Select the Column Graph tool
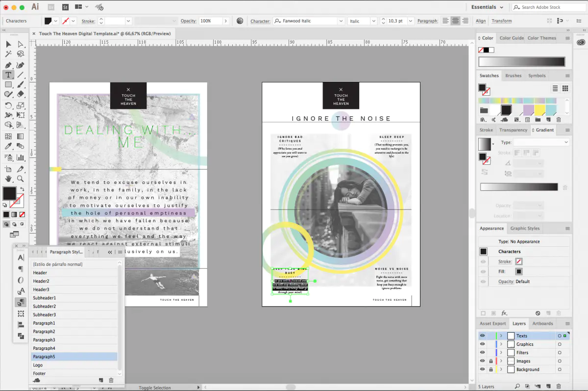588x391 pixels. pyautogui.click(x=21, y=157)
